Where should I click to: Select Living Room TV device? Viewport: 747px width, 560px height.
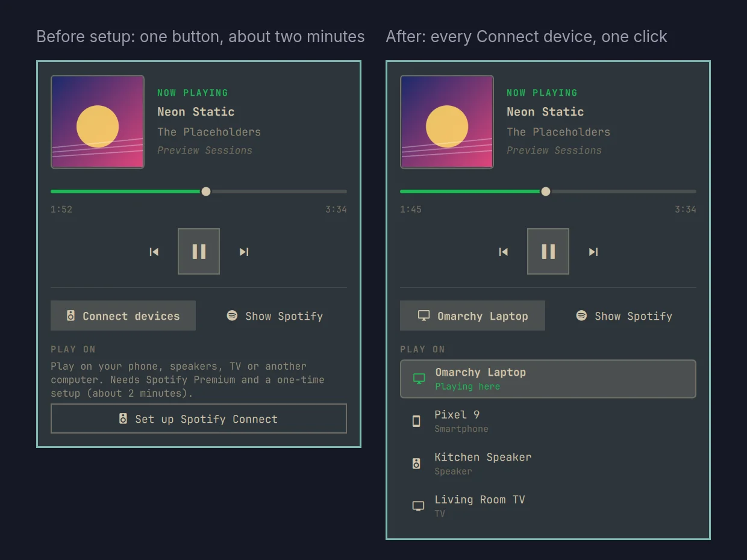(548, 506)
